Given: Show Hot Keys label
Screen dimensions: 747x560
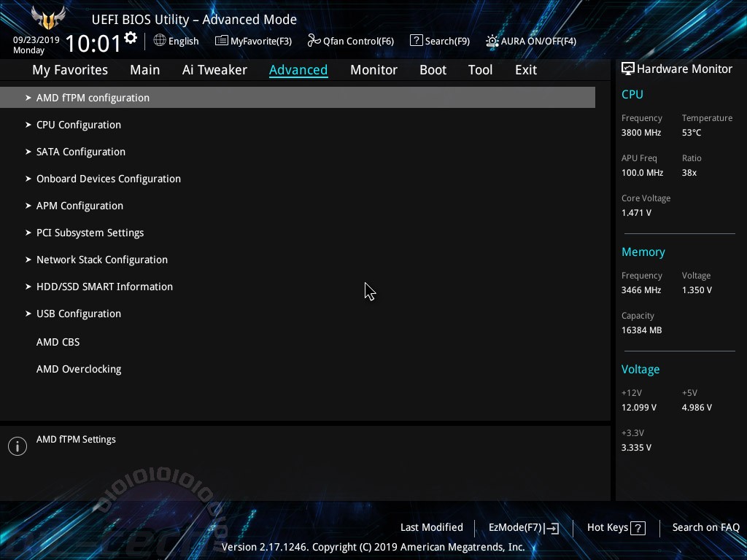Looking at the screenshot, I should coord(608,528).
